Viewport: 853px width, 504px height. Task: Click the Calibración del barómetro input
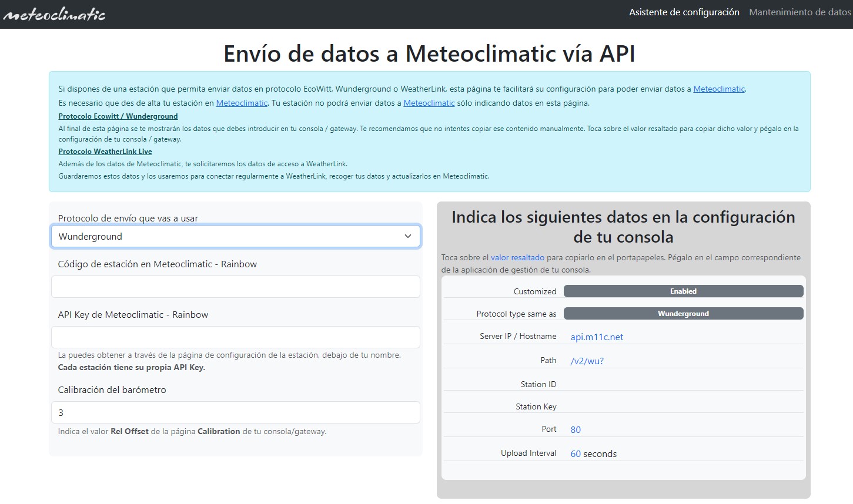tap(235, 412)
